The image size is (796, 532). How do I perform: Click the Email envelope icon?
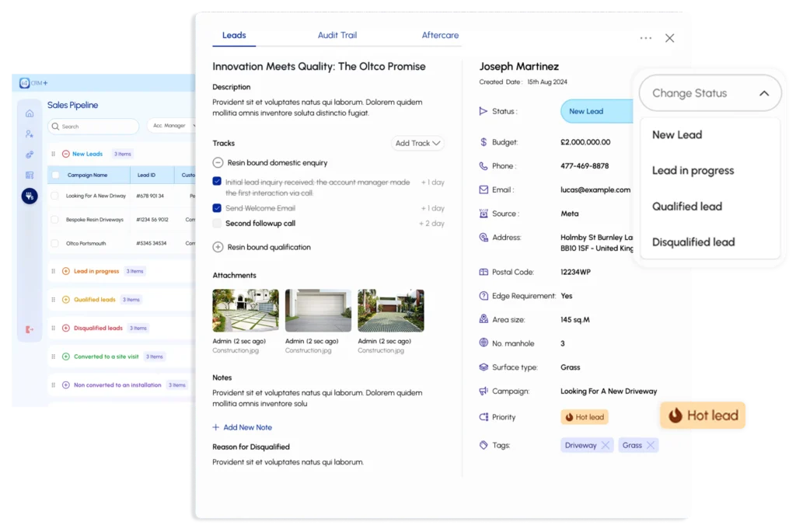coord(484,190)
